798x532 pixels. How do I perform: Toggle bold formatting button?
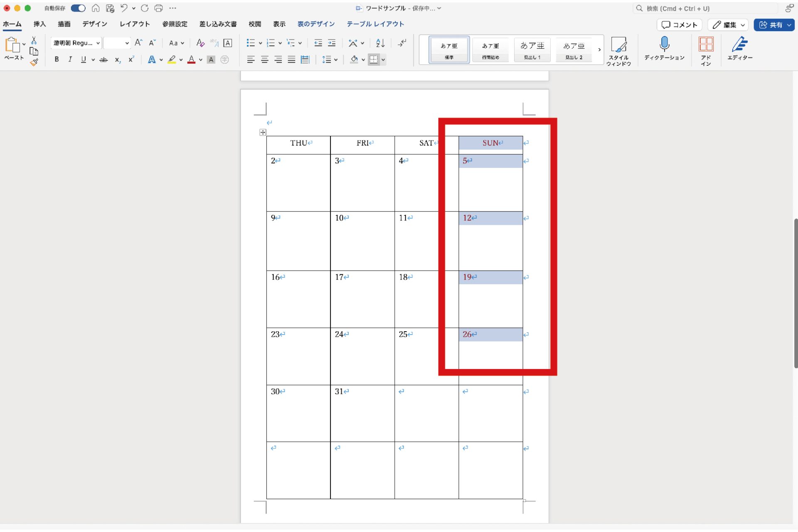point(57,59)
